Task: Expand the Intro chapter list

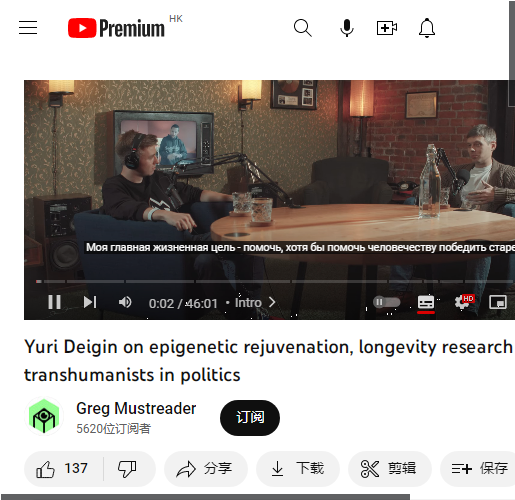Action: coord(255,303)
